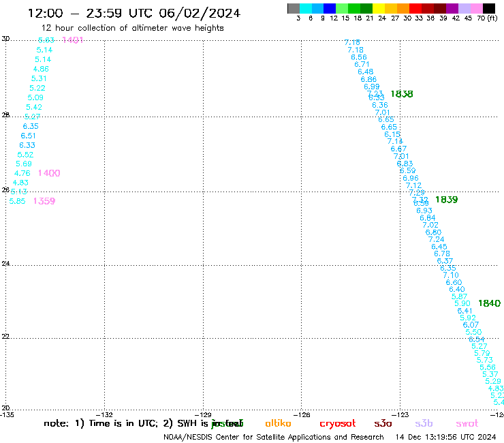Select the pink swatch near the 45 label

pos(477,8)
